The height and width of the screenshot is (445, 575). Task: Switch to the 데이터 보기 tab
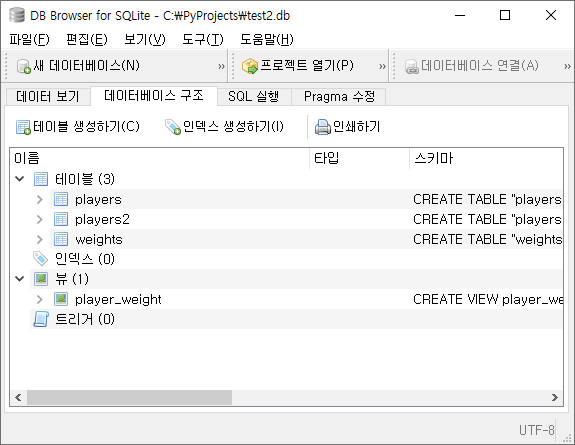(x=48, y=96)
